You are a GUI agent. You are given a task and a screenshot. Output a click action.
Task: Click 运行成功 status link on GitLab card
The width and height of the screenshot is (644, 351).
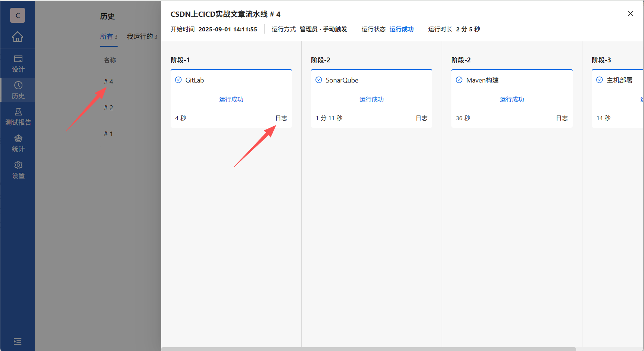pyautogui.click(x=231, y=99)
